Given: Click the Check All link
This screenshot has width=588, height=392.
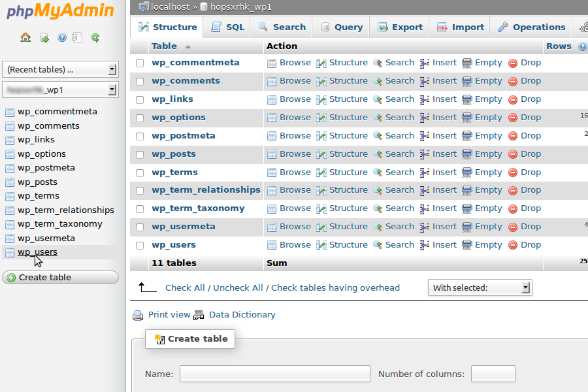Looking at the screenshot, I should (x=185, y=287).
